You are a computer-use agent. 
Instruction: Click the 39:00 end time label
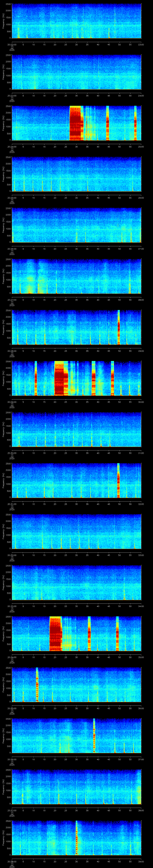141,862
